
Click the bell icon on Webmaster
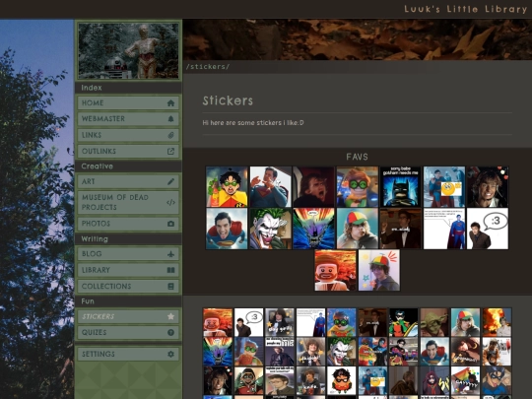point(170,119)
